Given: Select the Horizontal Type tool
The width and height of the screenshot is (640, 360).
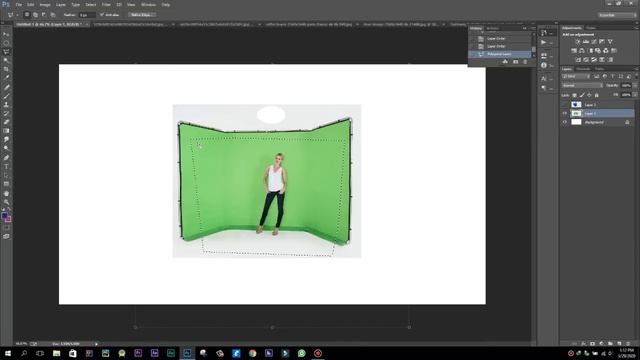Looking at the screenshot, I should pos(6,167).
